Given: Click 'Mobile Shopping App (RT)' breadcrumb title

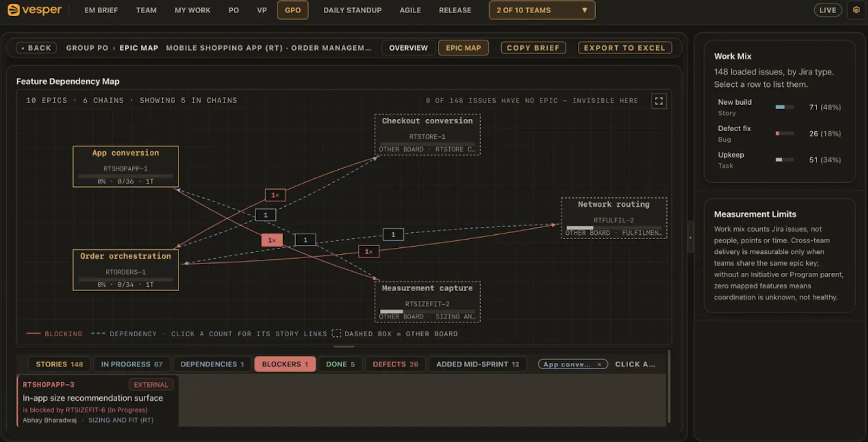Looking at the screenshot, I should 224,48.
